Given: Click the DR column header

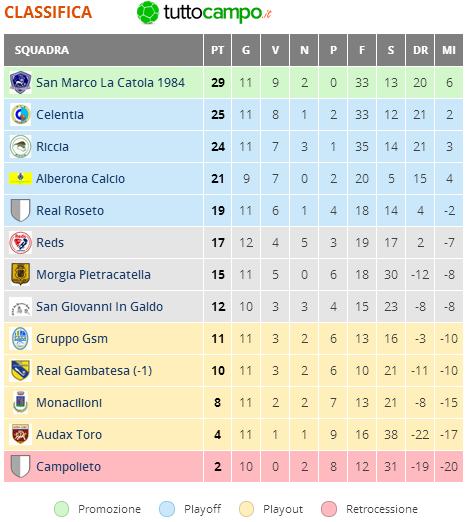Looking at the screenshot, I should [x=420, y=50].
